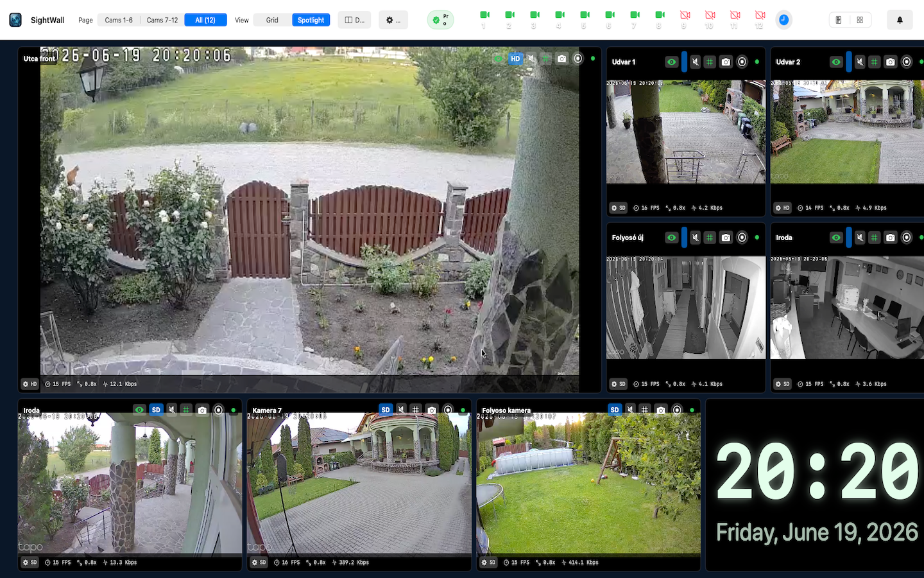
Task: Unmute the Udvar 2 camera audio
Action: [860, 62]
